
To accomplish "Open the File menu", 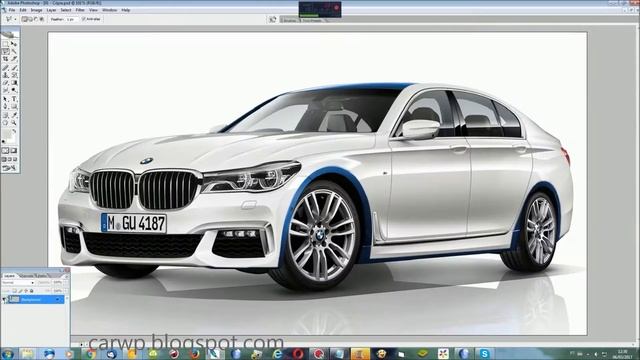I will (12, 10).
